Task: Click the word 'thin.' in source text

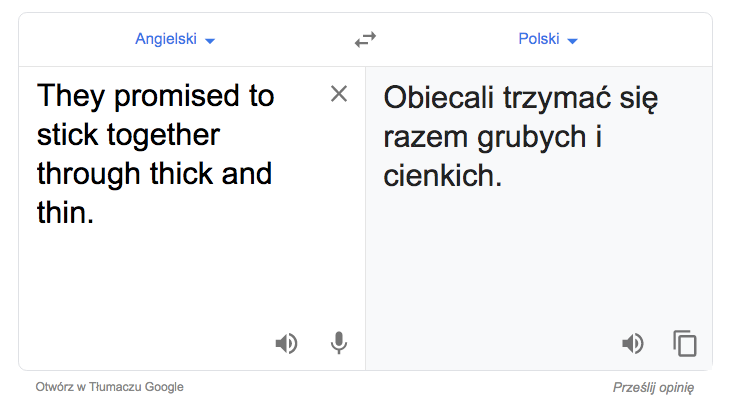Action: pyautogui.click(x=65, y=213)
